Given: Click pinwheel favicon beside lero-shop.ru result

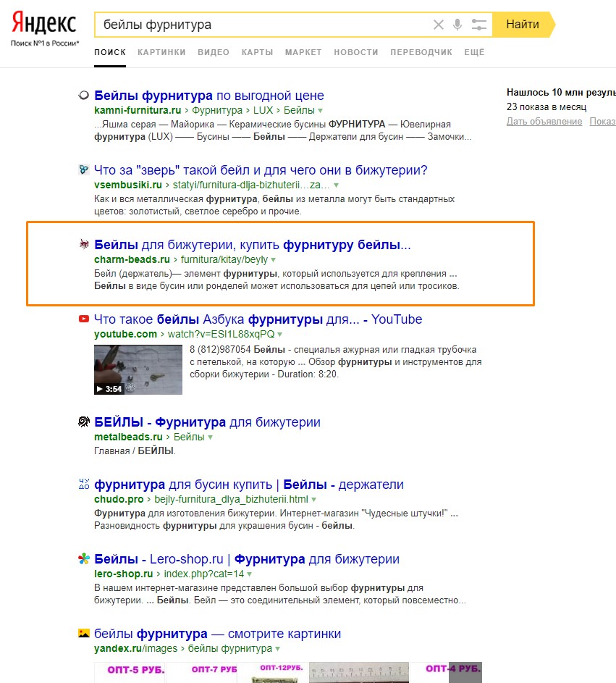Looking at the screenshot, I should [83, 559].
